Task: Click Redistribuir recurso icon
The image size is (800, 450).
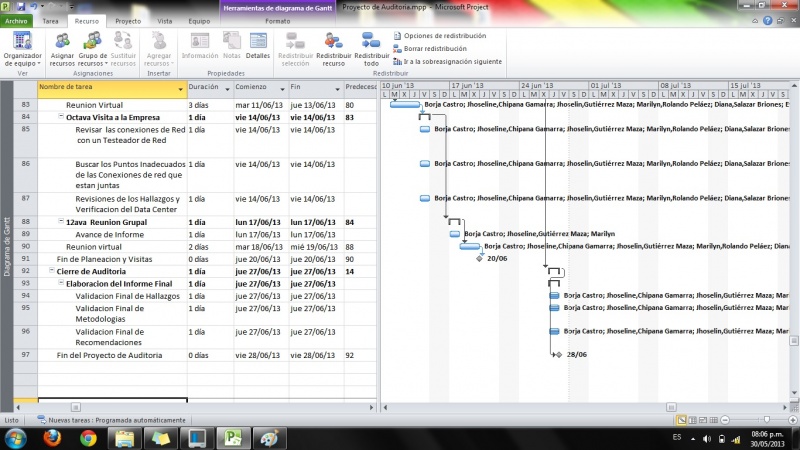Action: coord(331,48)
